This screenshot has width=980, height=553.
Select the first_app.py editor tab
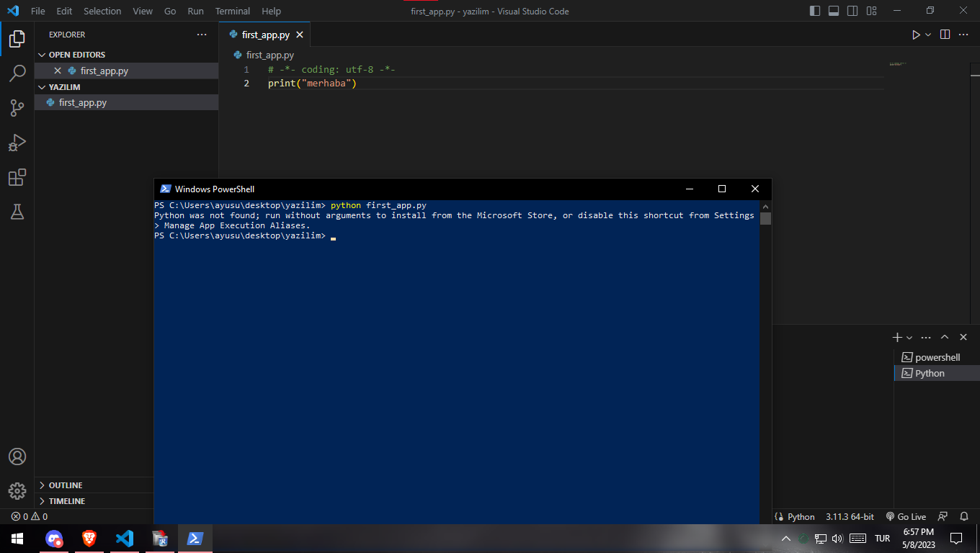click(265, 35)
